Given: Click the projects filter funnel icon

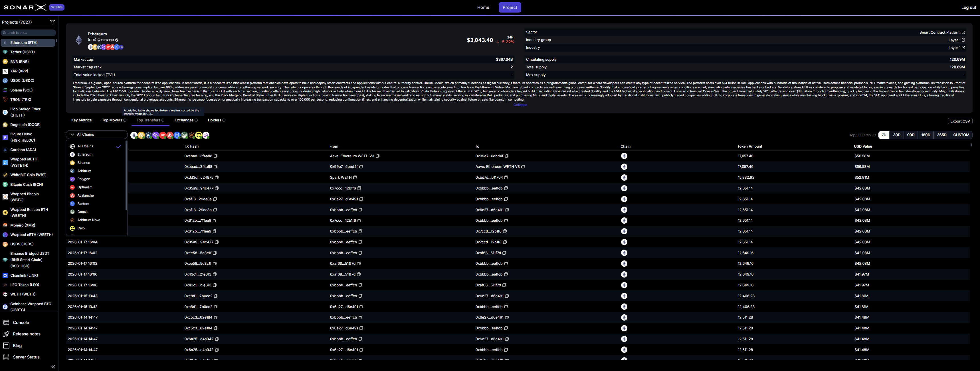Looking at the screenshot, I should click(x=52, y=22).
